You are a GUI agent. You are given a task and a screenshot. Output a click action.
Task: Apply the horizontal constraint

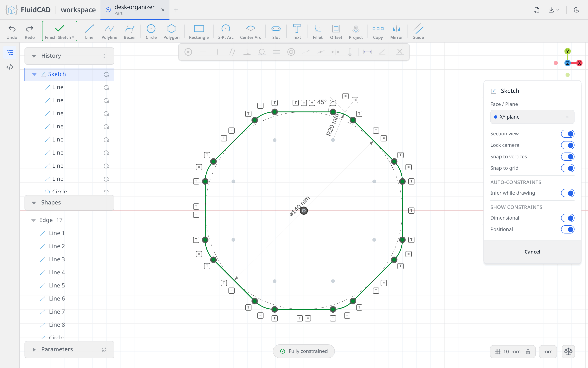click(x=203, y=52)
